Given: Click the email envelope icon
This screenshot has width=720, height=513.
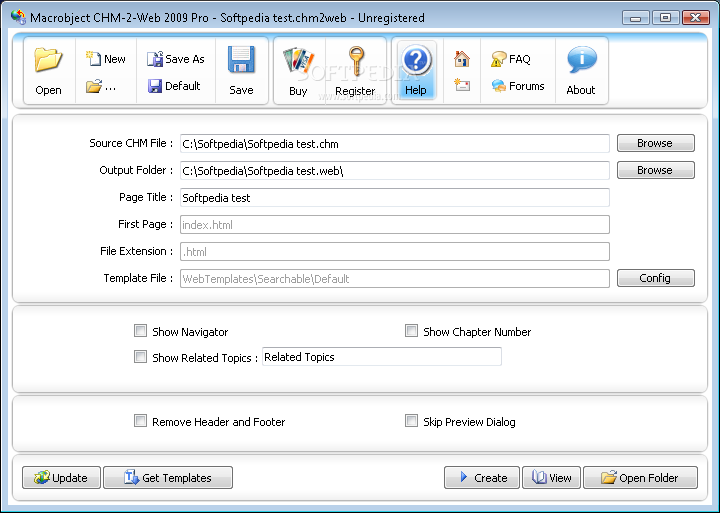Looking at the screenshot, I should pyautogui.click(x=461, y=85).
